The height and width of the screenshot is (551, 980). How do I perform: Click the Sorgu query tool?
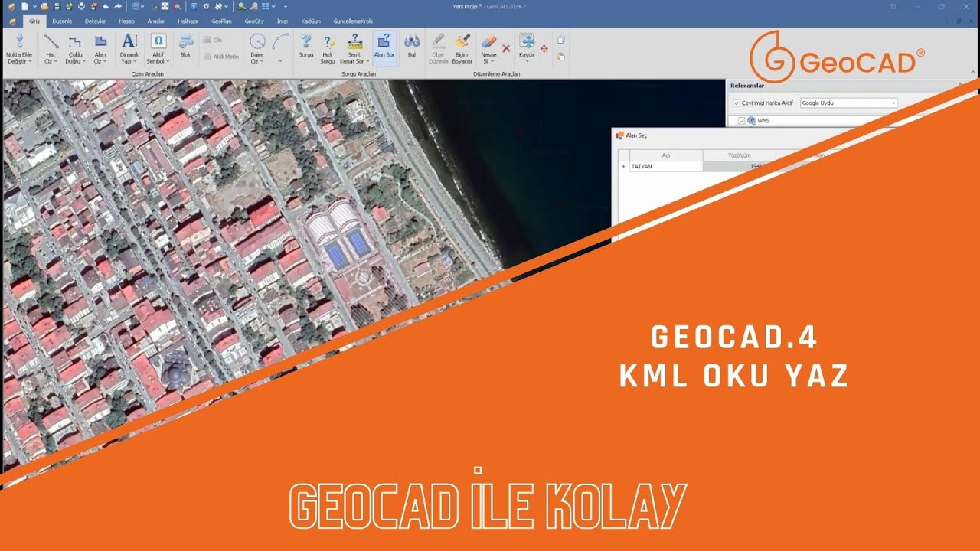[306, 44]
